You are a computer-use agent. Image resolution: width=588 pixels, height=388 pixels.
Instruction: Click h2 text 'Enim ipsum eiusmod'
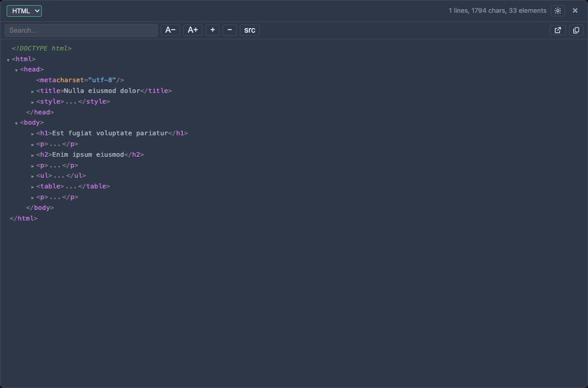tap(88, 155)
